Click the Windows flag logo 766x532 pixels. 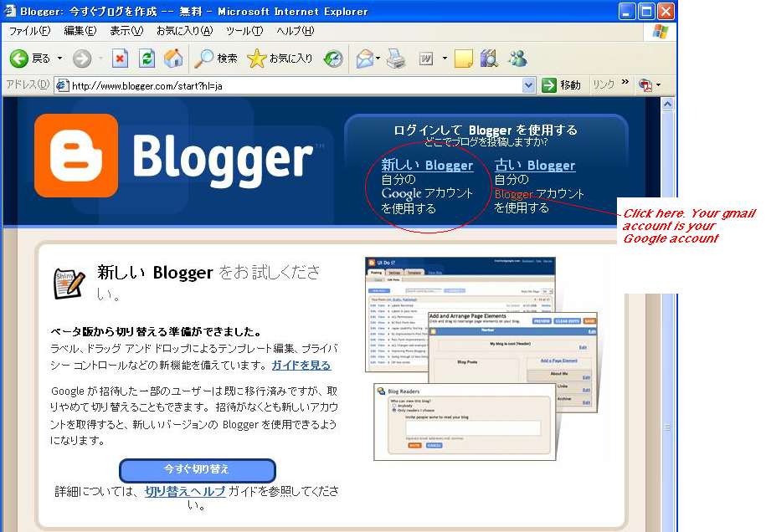(x=661, y=31)
